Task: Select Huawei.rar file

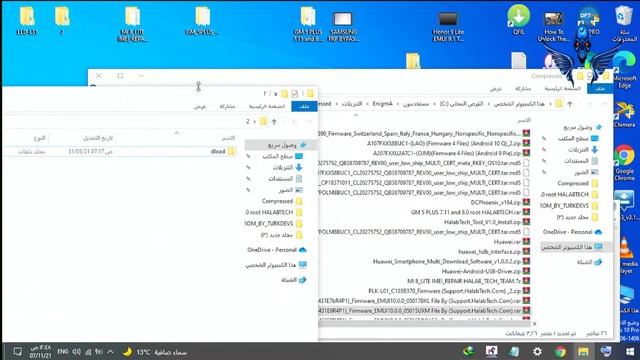Action: (x=511, y=242)
